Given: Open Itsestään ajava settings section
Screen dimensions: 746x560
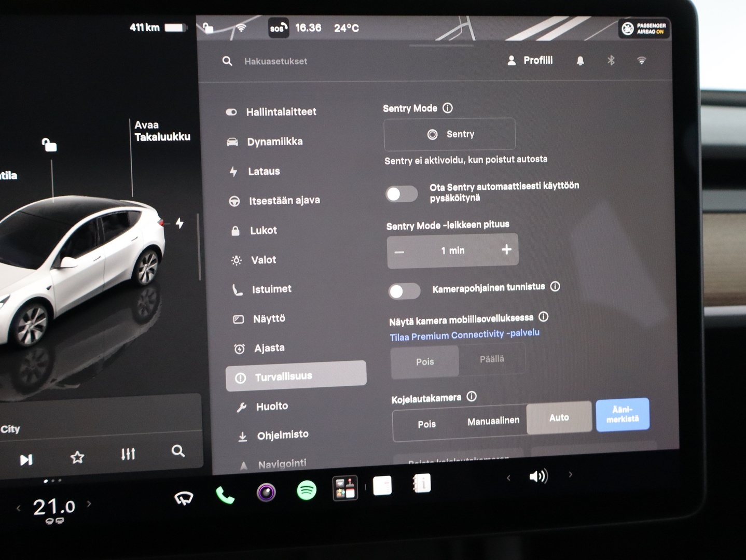Looking at the screenshot, I should pyautogui.click(x=275, y=201).
